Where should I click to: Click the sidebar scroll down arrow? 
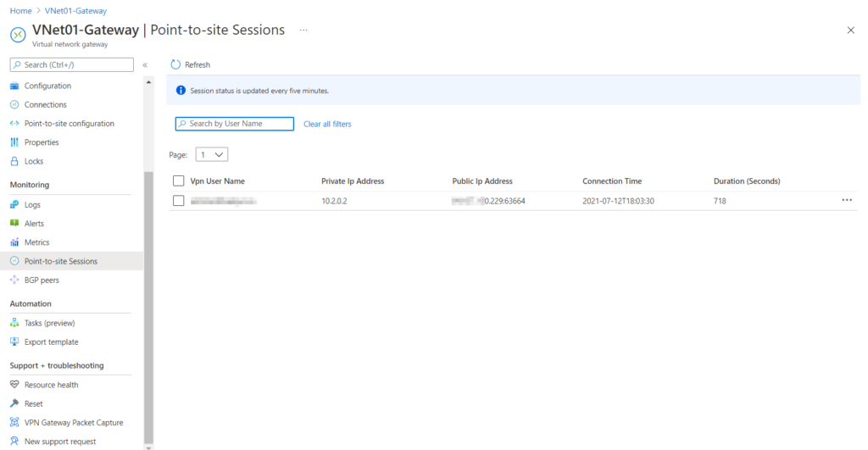[x=148, y=447]
